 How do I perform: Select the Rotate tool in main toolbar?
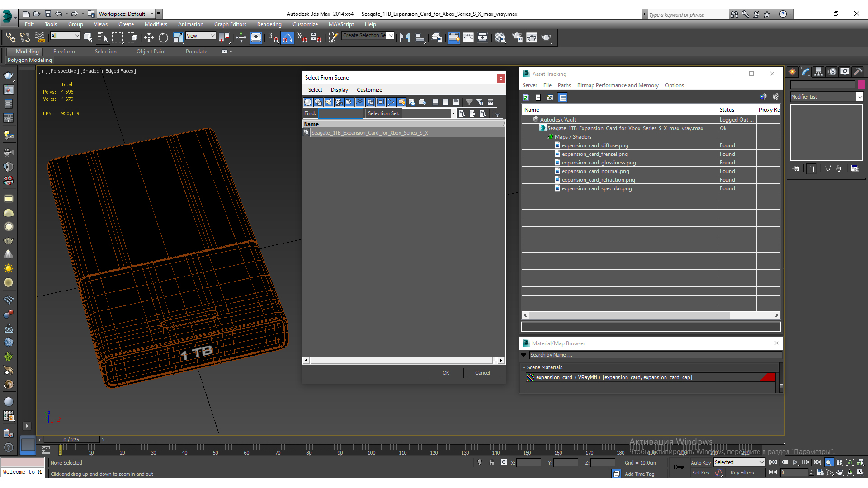[163, 38]
